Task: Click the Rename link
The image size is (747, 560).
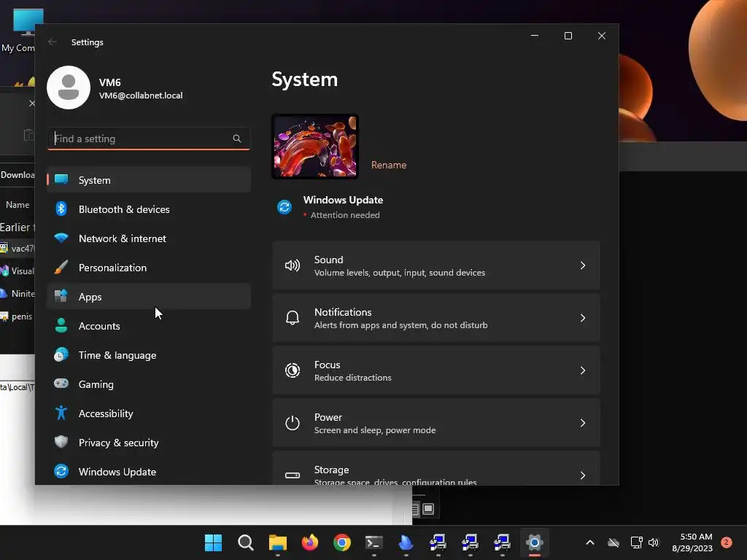Action: click(x=389, y=165)
